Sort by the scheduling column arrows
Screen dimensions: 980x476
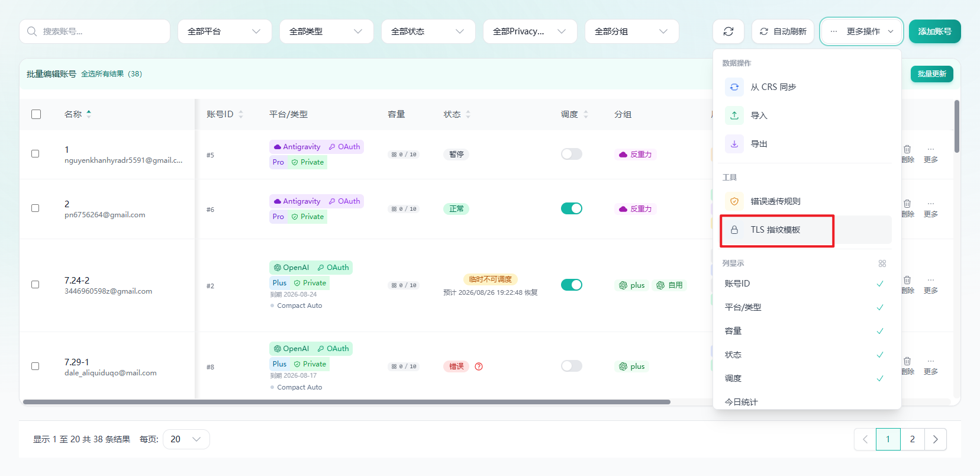tap(586, 114)
